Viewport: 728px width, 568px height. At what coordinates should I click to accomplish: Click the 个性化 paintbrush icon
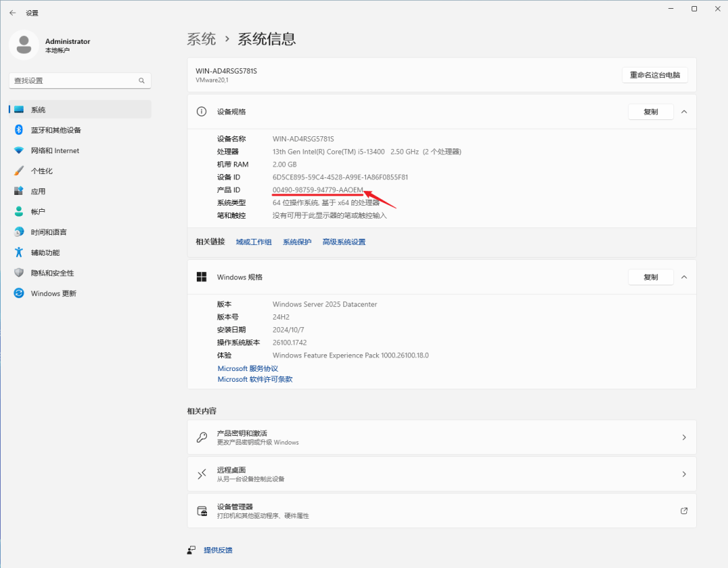pos(19,171)
